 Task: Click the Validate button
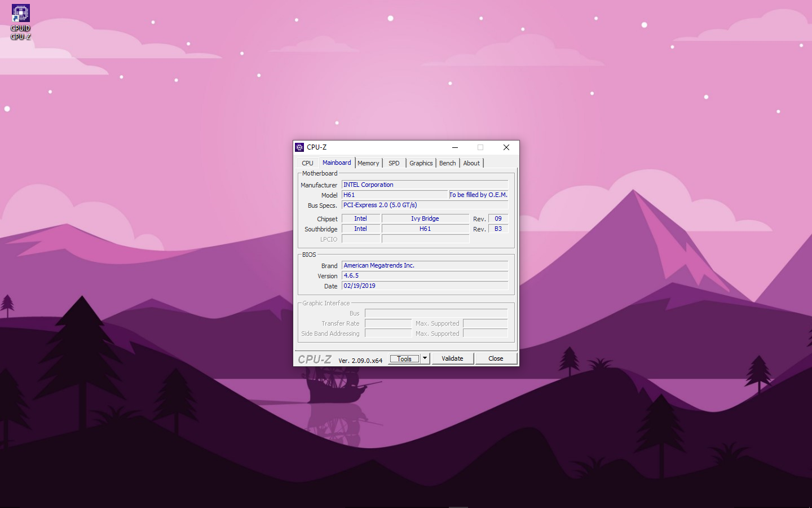(452, 358)
